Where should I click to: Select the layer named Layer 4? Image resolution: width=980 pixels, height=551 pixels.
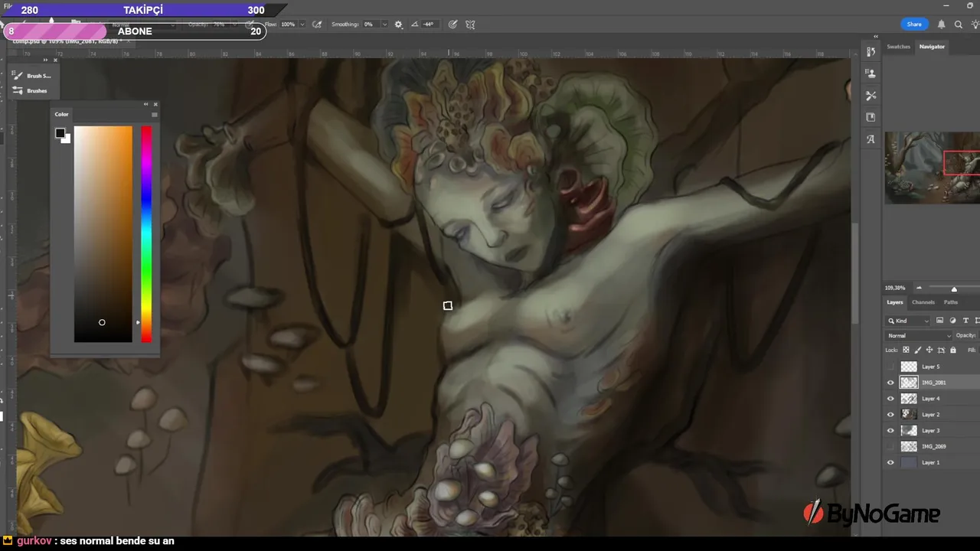pyautogui.click(x=931, y=399)
